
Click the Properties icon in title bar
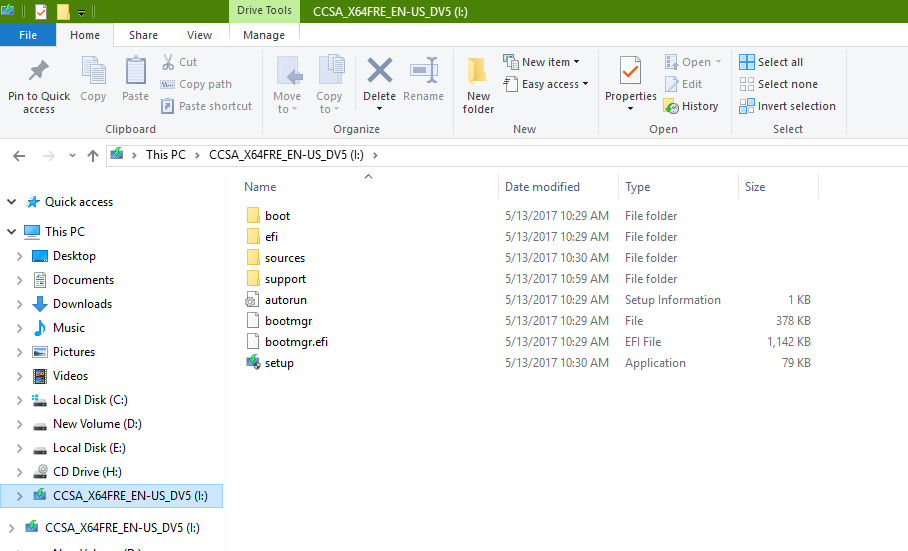[41, 11]
